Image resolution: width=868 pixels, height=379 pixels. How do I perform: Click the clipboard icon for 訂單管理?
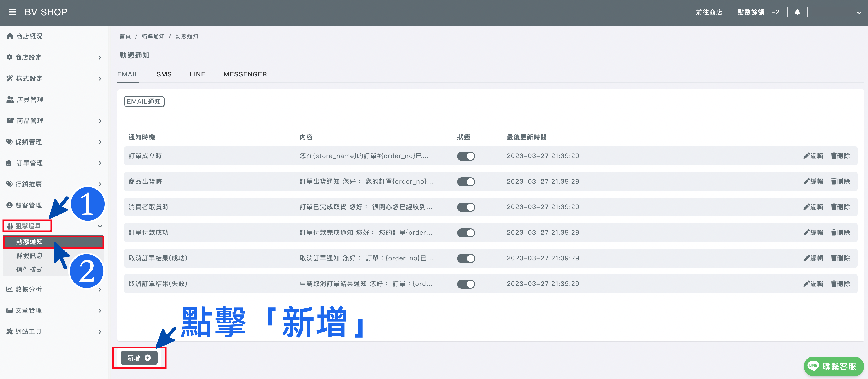(9, 163)
